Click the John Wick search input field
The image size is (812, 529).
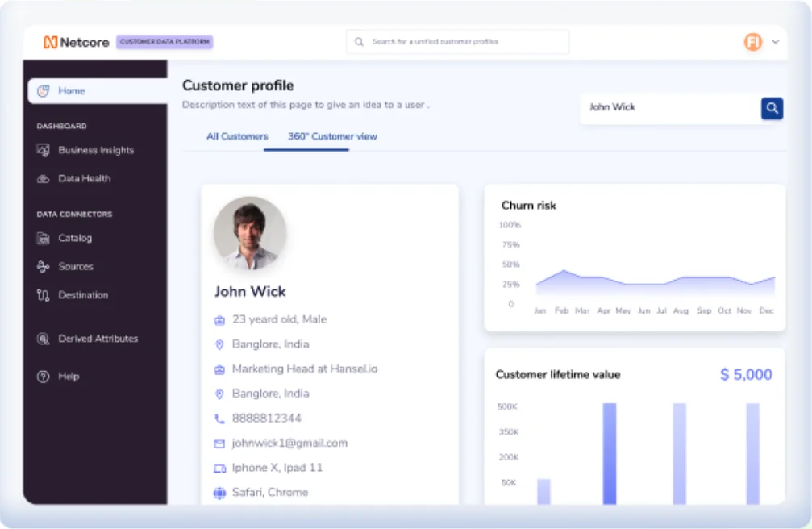pos(661,107)
